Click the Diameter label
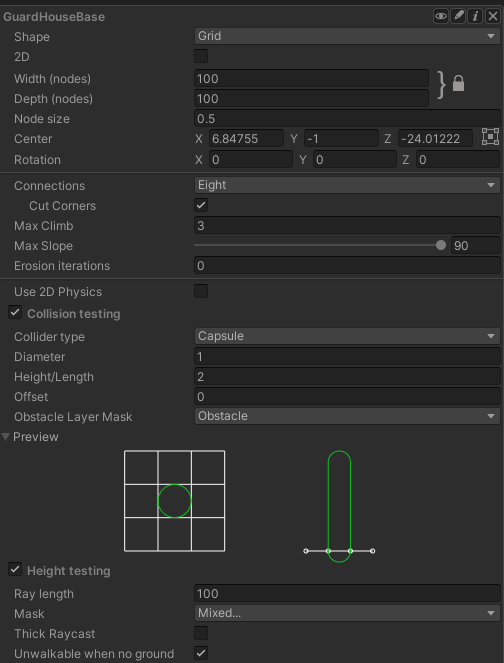Image resolution: width=504 pixels, height=663 pixels. click(x=40, y=356)
